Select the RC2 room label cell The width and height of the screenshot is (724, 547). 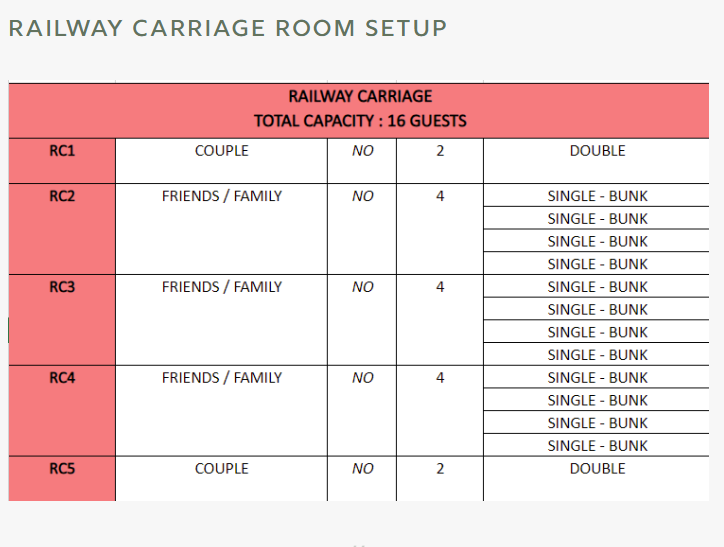click(62, 229)
